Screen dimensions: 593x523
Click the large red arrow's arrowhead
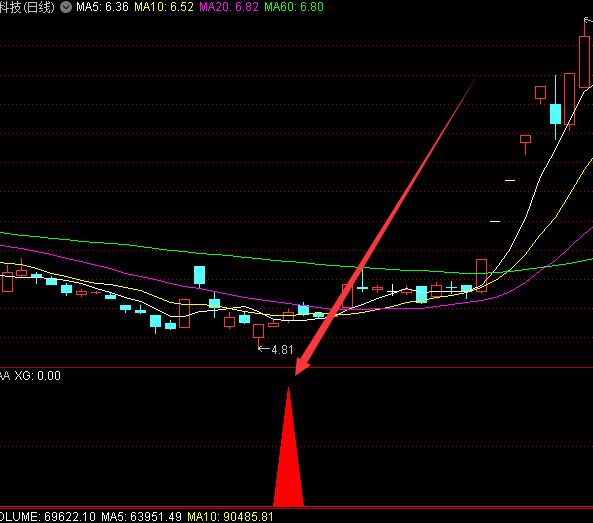[301, 366]
